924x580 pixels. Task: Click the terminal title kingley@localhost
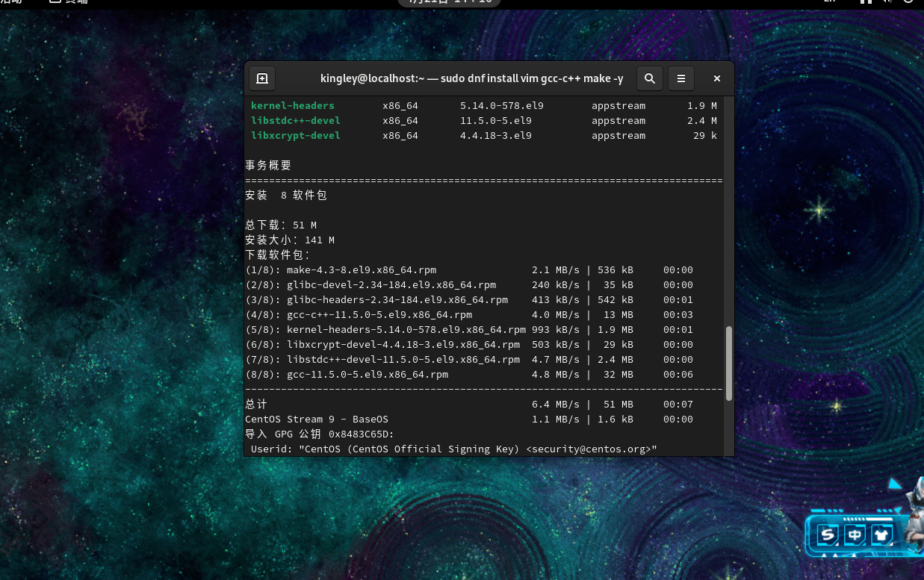click(x=471, y=78)
